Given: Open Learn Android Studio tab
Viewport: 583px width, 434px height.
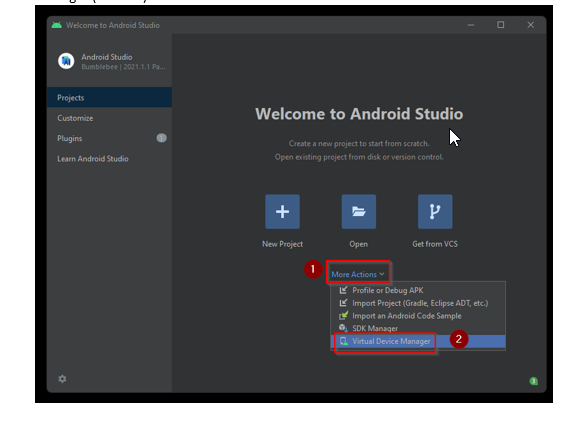Looking at the screenshot, I should pyautogui.click(x=109, y=159).
